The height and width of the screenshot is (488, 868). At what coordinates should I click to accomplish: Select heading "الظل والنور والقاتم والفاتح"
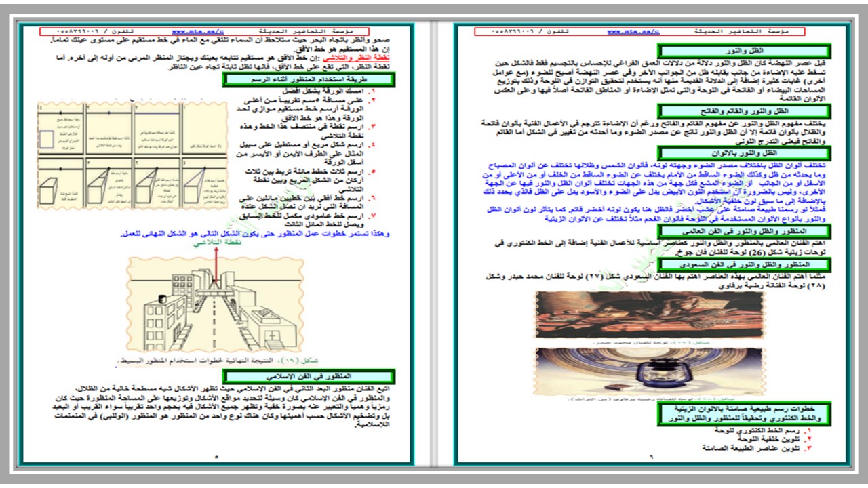point(743,111)
